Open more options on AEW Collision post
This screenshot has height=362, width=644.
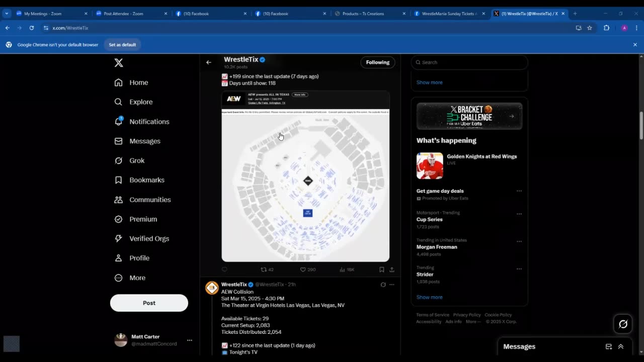point(392,285)
